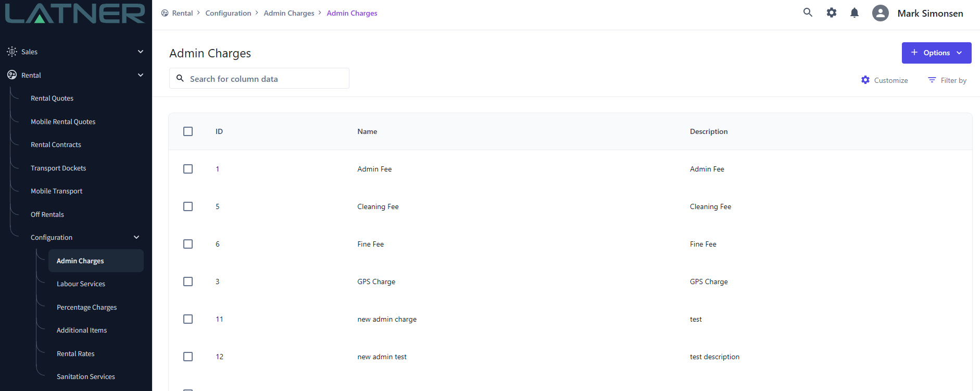The height and width of the screenshot is (391, 980).
Task: Select the GPS Charge row checkbox
Action: coord(188,282)
